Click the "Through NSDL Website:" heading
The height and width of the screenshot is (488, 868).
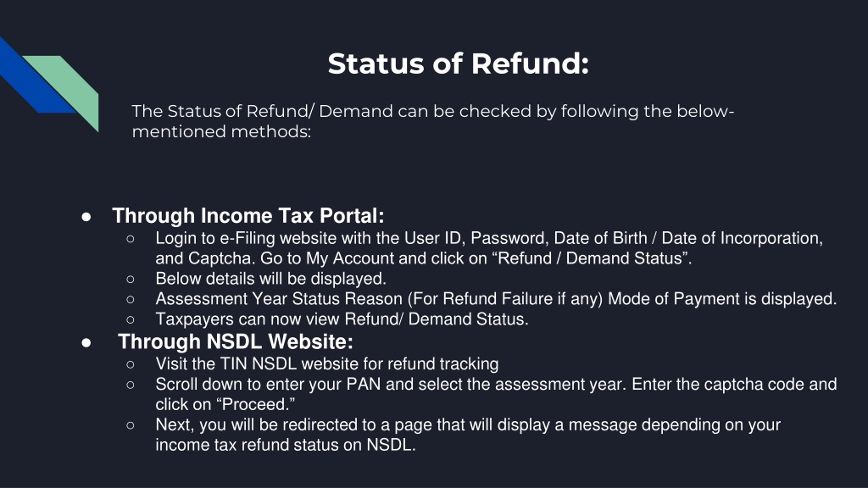click(236, 342)
